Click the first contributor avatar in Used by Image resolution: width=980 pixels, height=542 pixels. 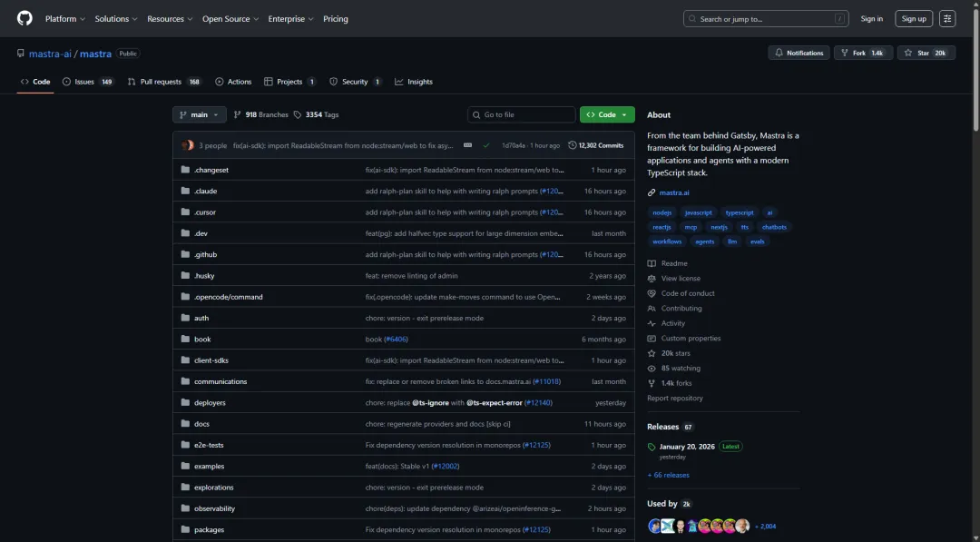(x=654, y=526)
